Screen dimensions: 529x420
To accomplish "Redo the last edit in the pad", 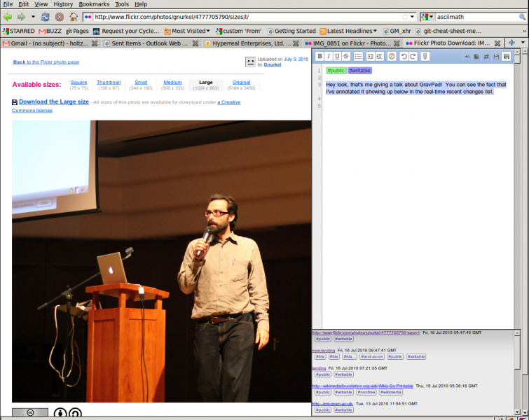I will coord(413,56).
